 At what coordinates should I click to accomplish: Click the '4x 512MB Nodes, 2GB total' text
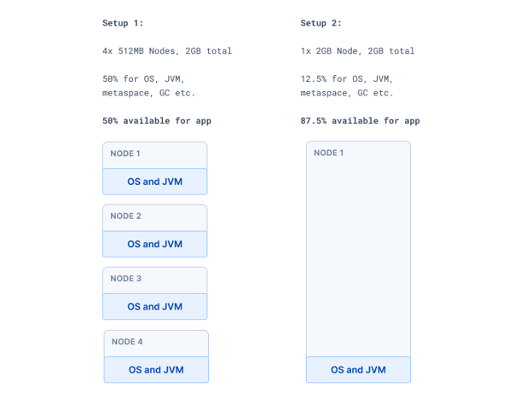[x=167, y=51]
